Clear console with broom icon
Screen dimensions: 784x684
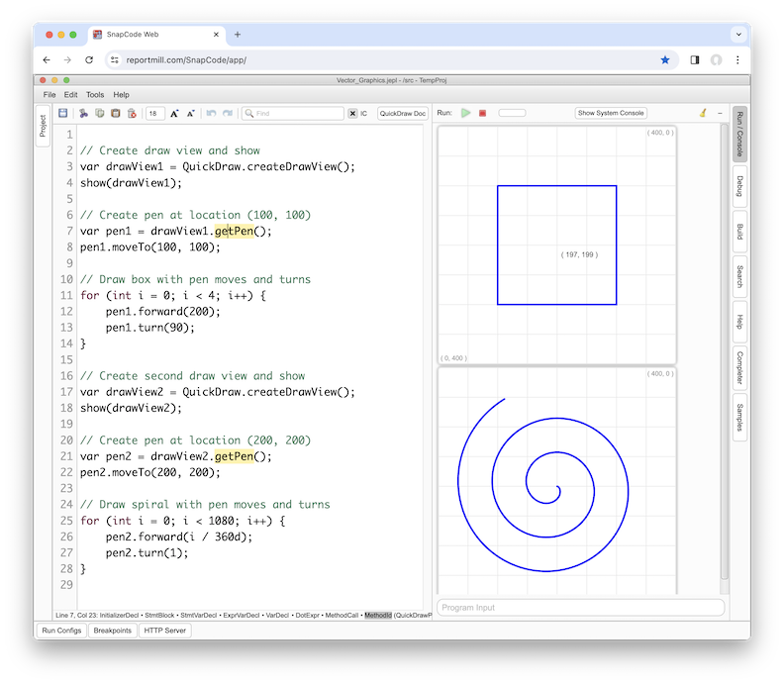pyautogui.click(x=703, y=113)
